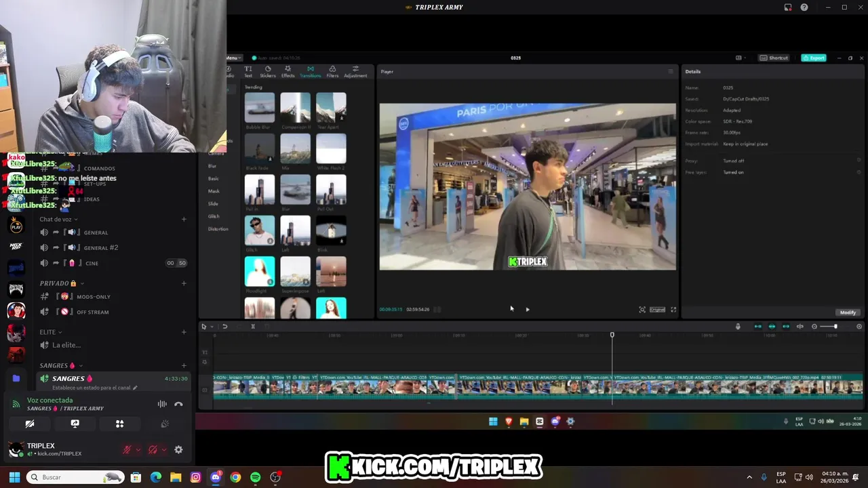Screen dimensions: 868x488
Task: Click the Modify button in Details panel
Action: (848, 312)
